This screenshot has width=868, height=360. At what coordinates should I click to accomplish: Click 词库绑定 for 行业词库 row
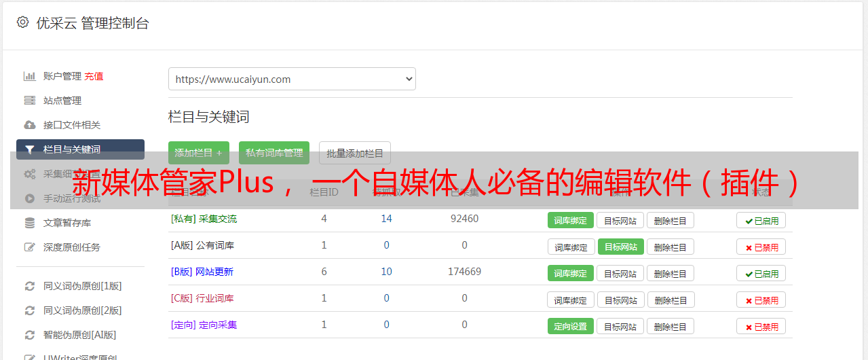coord(571,300)
